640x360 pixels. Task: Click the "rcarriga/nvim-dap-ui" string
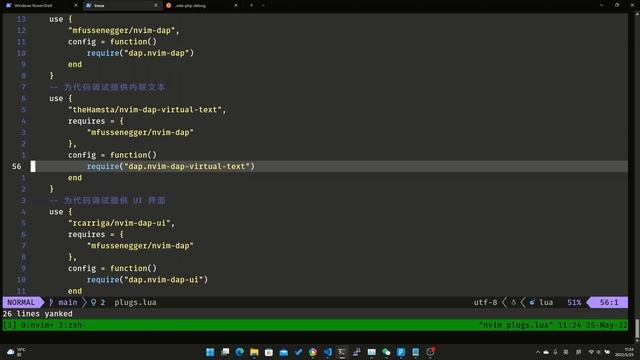pos(119,223)
